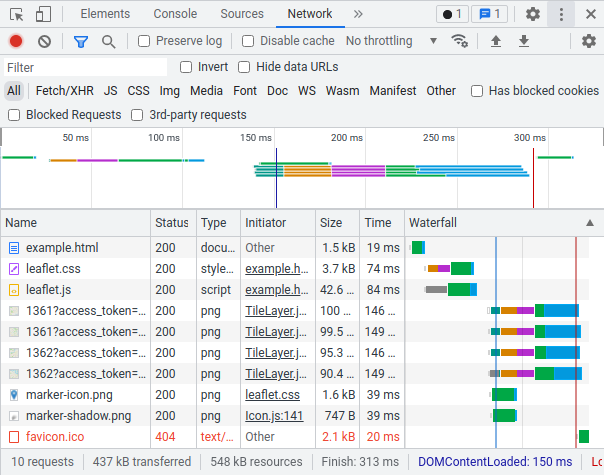Image resolution: width=604 pixels, height=475 pixels.
Task: Filter requests by Manifest type
Action: tap(393, 91)
